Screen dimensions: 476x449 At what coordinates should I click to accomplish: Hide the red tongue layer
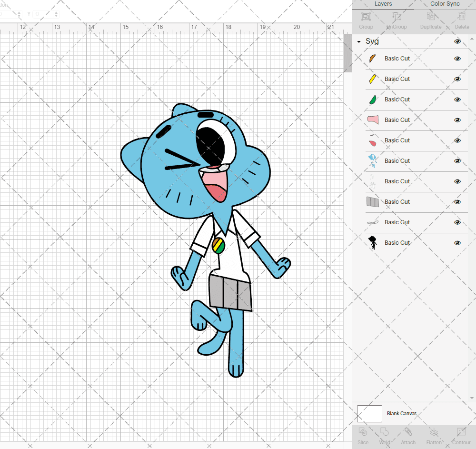(x=457, y=140)
